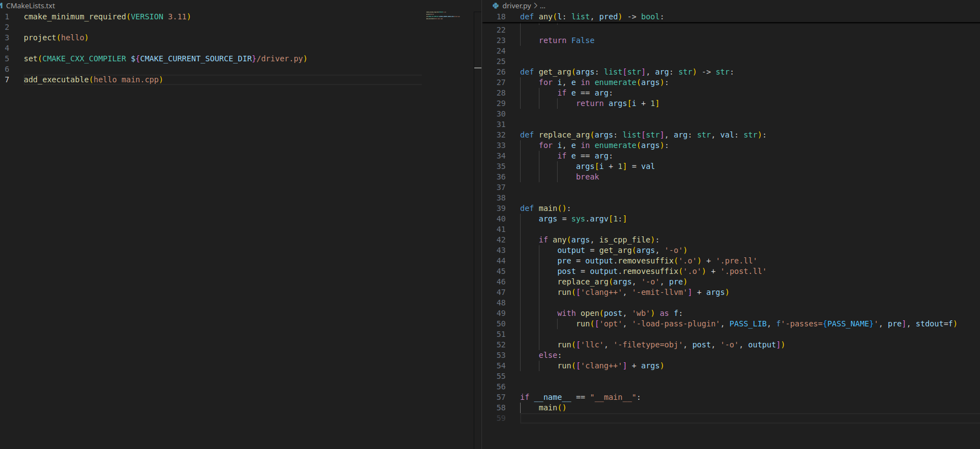Click the ellipsis breadcrumb in driver.py editor
Screen dimensions: 980x449
click(x=543, y=6)
